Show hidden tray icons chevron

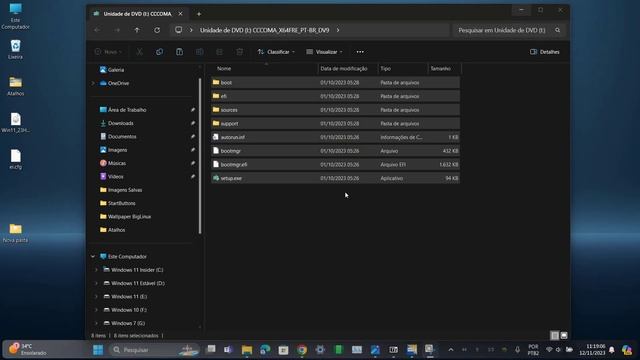[451, 350]
